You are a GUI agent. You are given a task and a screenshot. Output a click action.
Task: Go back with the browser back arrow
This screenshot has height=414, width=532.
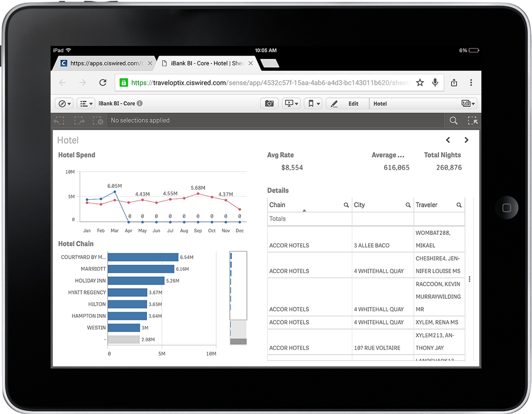(62, 83)
